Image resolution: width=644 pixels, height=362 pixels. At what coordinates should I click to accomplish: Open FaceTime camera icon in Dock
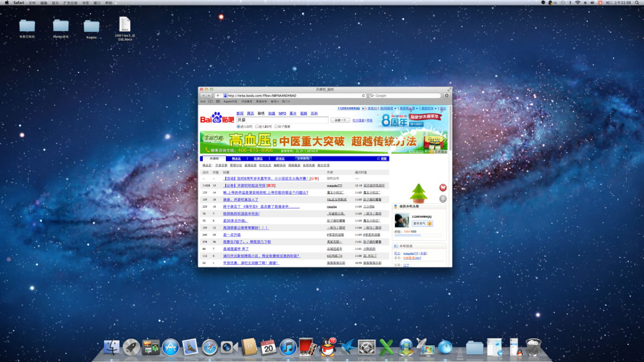229,348
